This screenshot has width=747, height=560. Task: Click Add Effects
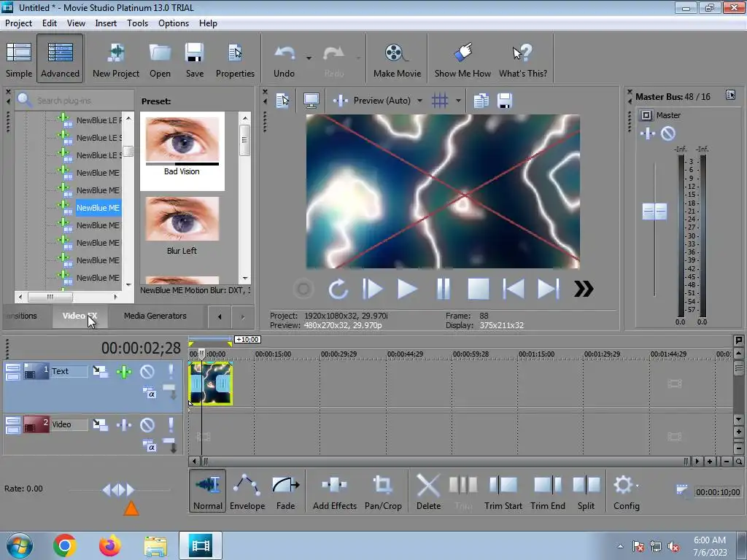point(334,491)
